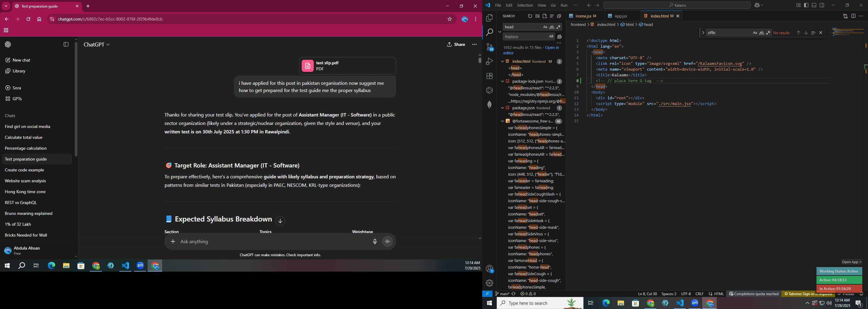Viewport: 868px width, 309px height.
Task: Start voice dictation microphone in ChatGPT
Action: (375, 241)
